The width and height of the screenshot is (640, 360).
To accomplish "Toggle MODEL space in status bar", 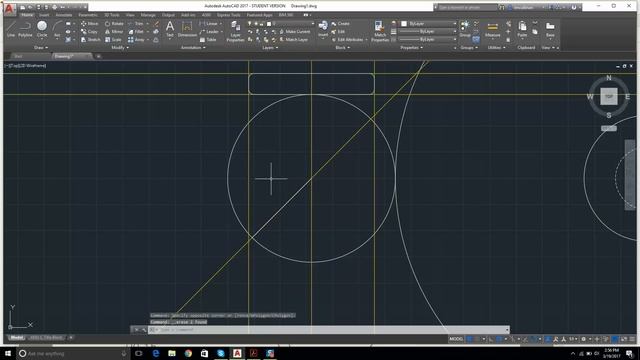I will [x=456, y=339].
